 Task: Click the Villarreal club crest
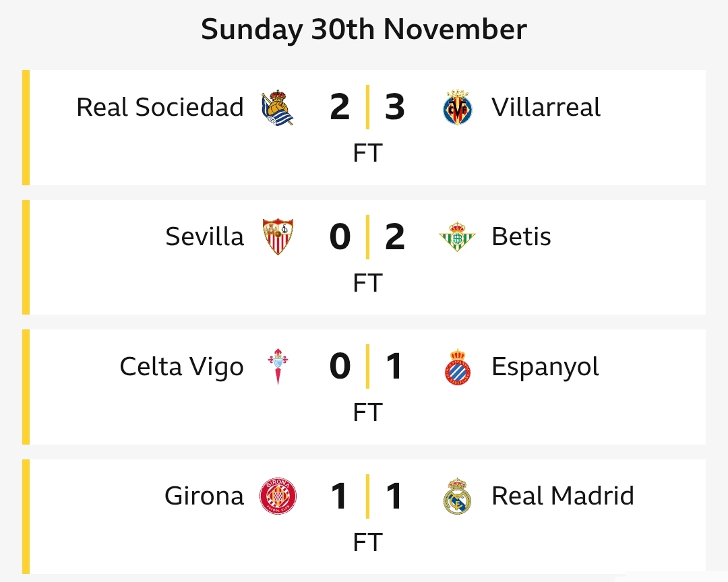click(x=458, y=108)
